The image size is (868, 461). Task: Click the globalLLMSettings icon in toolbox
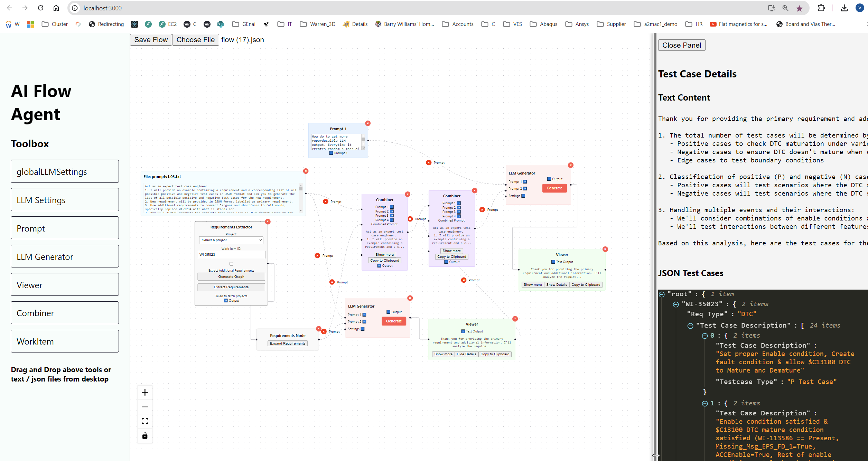[65, 172]
